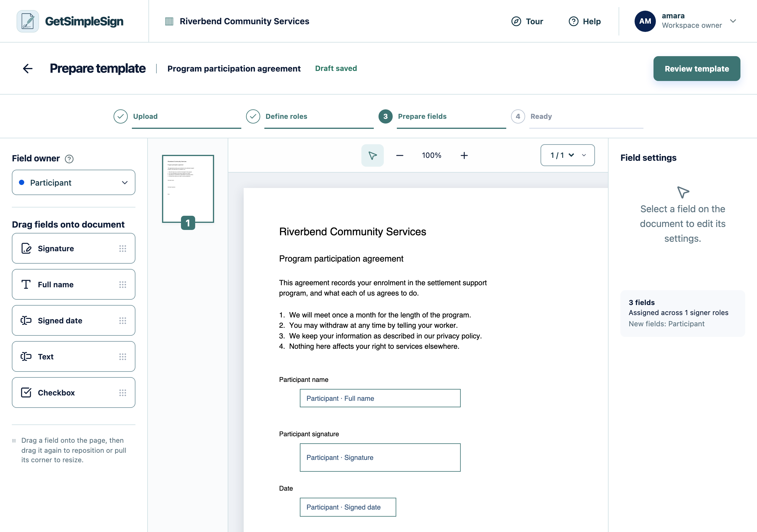Zoom in with the plus icon
This screenshot has width=757, height=532.
(464, 155)
